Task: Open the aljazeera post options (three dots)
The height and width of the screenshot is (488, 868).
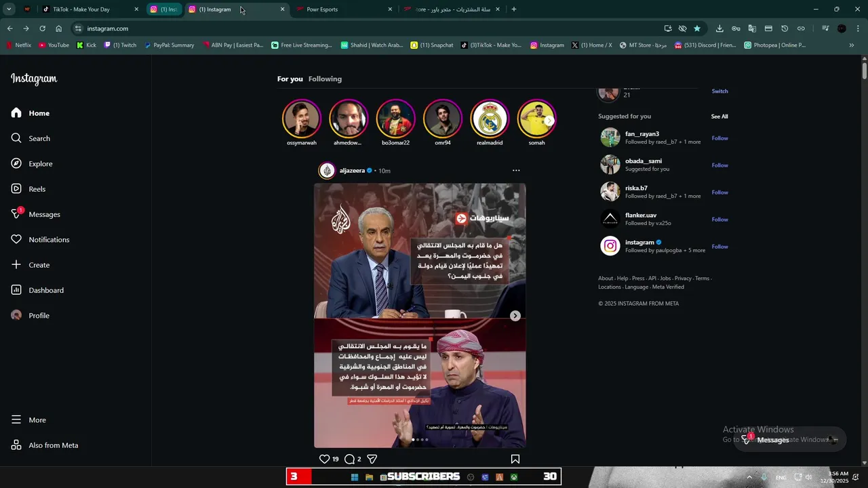Action: tap(516, 171)
